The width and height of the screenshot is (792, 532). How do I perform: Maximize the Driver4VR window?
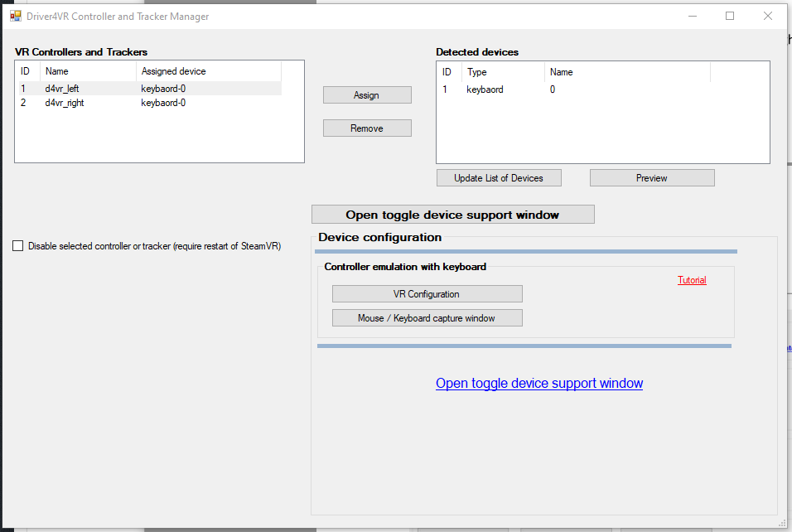pyautogui.click(x=730, y=16)
